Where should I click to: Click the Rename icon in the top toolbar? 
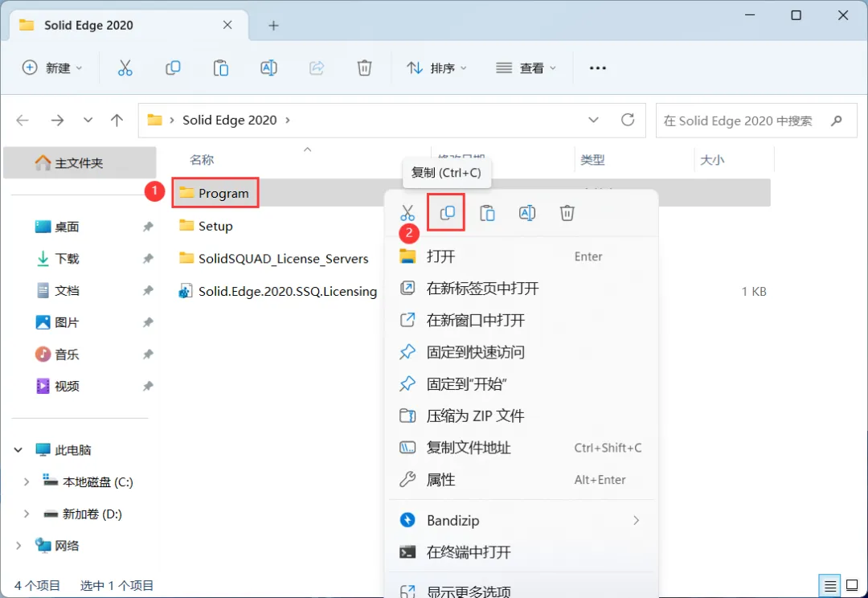268,68
